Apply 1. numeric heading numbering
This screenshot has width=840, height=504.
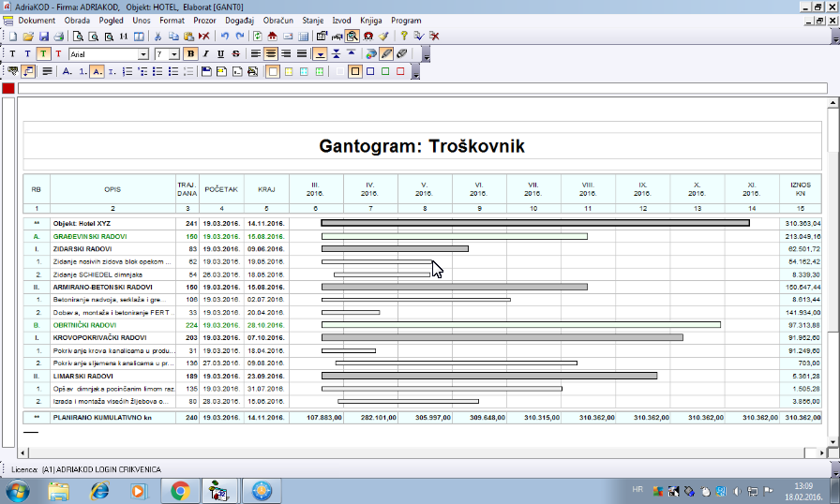tap(82, 72)
